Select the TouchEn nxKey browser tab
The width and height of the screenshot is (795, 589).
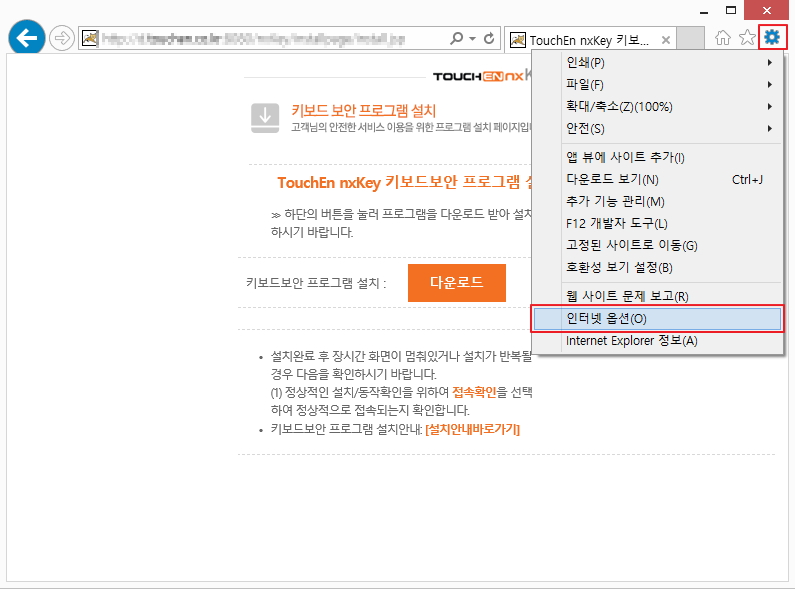click(589, 40)
